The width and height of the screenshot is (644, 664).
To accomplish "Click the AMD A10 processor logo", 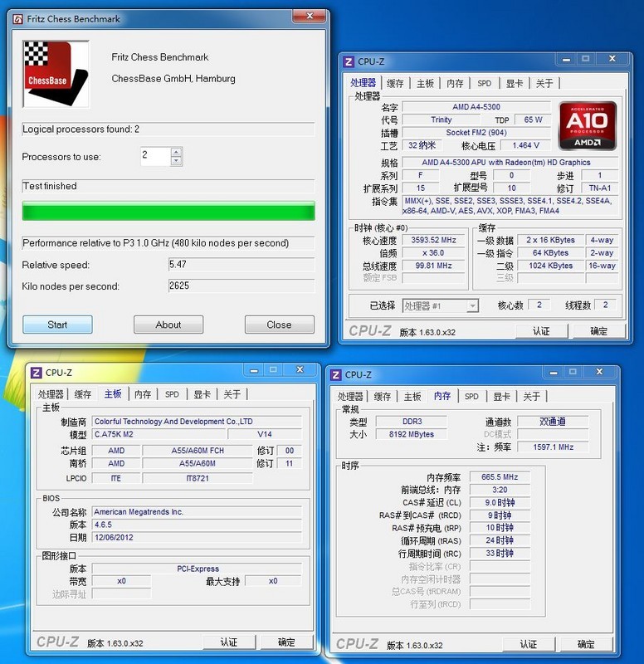I will point(588,126).
